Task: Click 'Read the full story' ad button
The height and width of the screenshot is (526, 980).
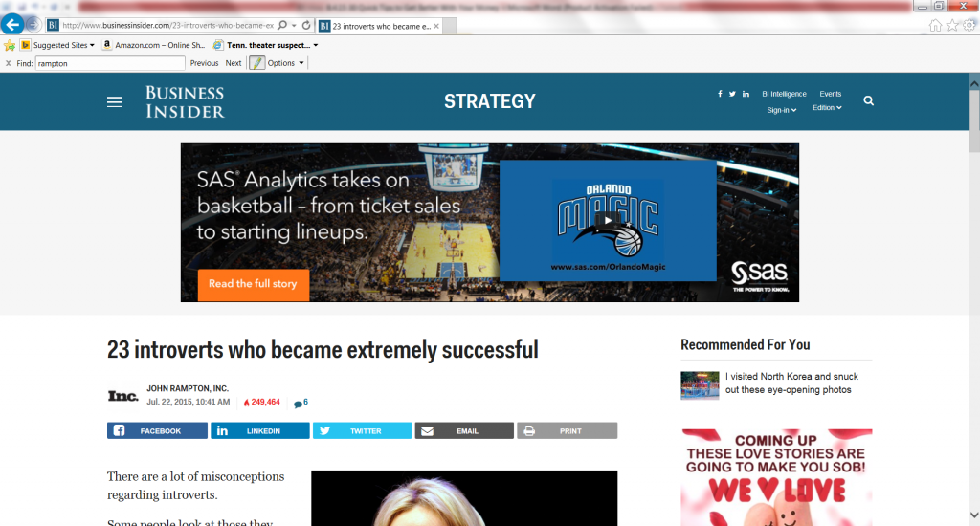Action: pos(253,284)
